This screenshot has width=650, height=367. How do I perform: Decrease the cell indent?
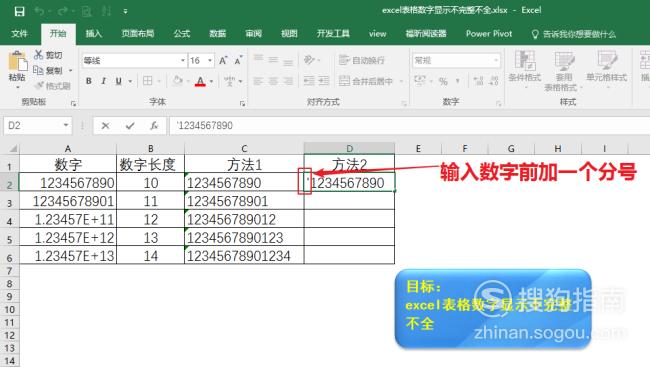pyautogui.click(x=309, y=81)
